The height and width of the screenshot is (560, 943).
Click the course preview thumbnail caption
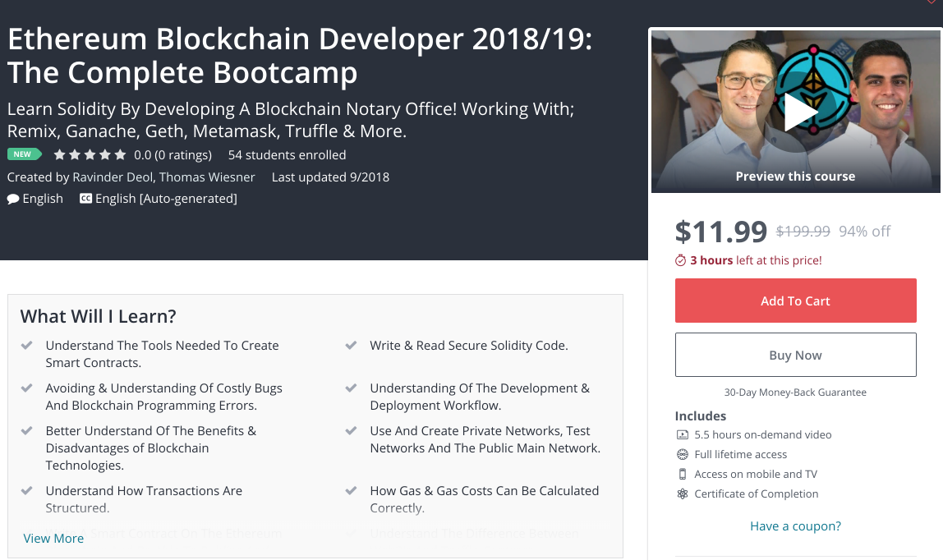[795, 177]
